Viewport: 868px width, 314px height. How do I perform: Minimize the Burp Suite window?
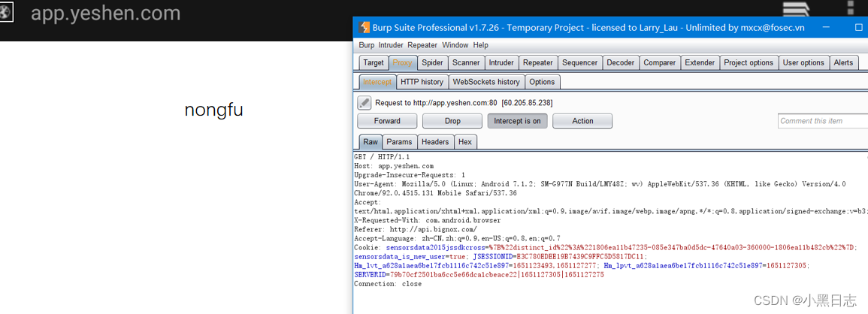coord(827,27)
